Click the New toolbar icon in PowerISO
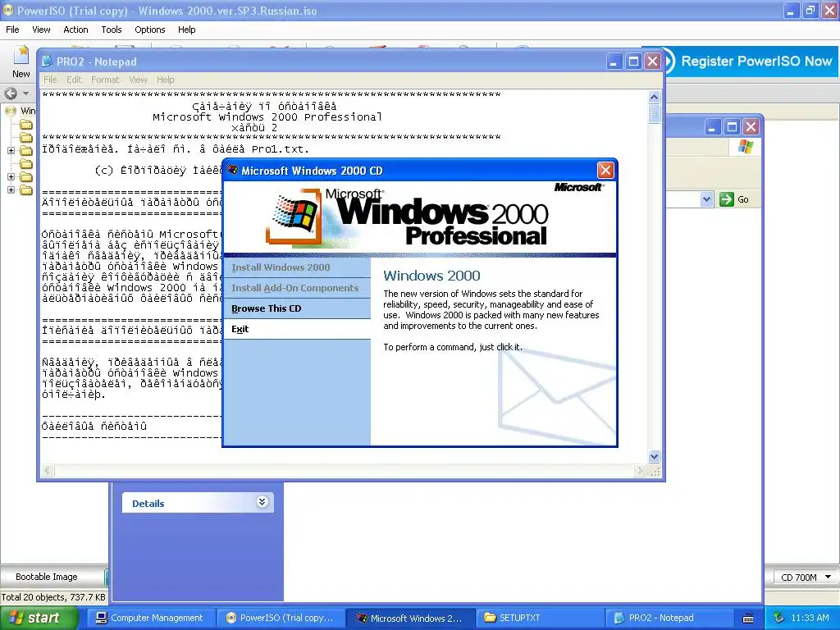This screenshot has width=840, height=630. click(x=21, y=62)
